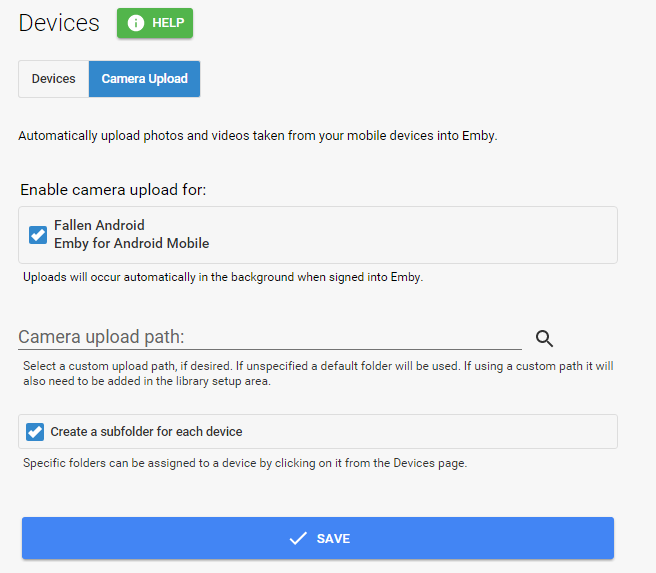Click the magnifier icon to browse upload path
Image resolution: width=656 pixels, height=573 pixels.
544,338
